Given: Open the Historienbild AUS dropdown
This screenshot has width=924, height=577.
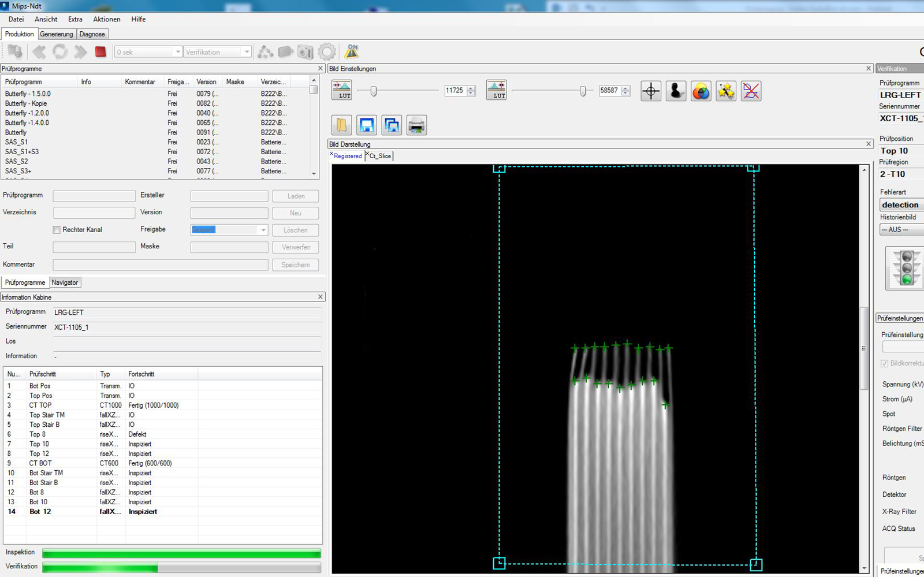Looking at the screenshot, I should pos(901,229).
